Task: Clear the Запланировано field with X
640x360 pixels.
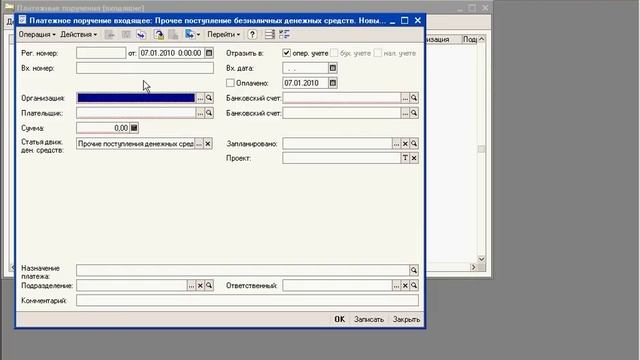Action: point(405,144)
